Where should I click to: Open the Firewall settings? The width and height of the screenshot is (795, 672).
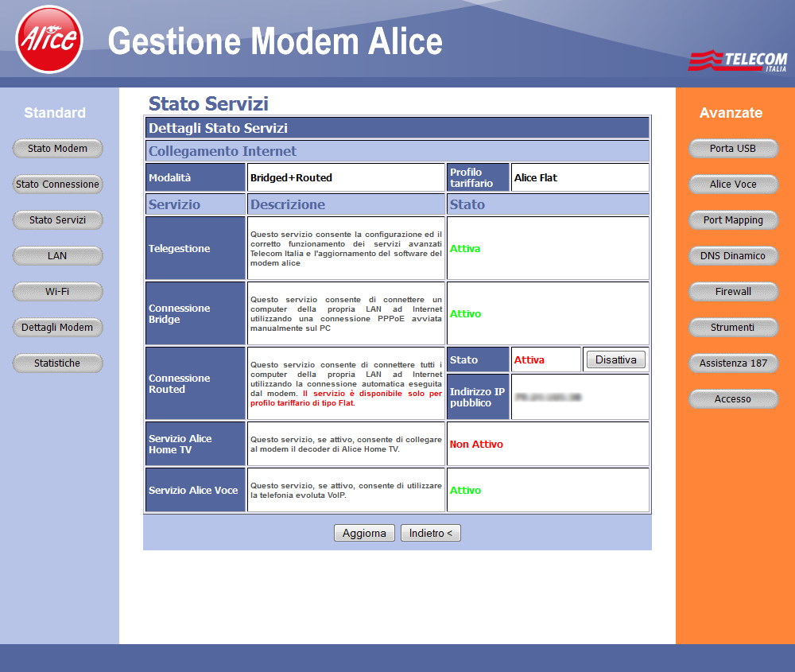[733, 292]
